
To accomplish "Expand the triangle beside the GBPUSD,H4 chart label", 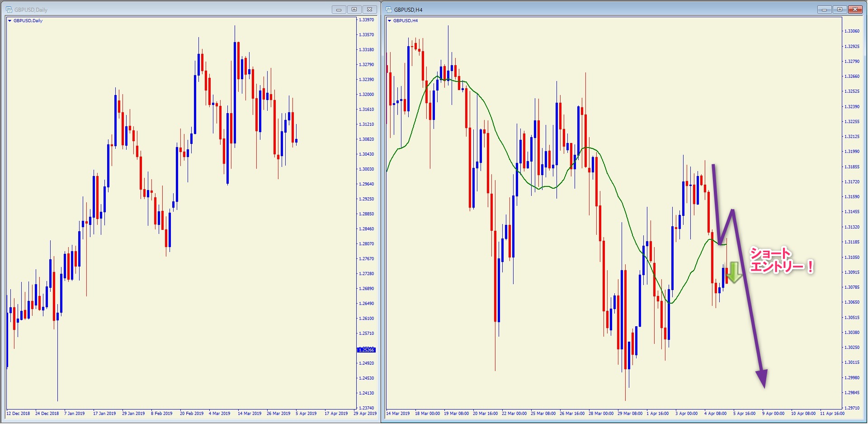I will (x=389, y=21).
